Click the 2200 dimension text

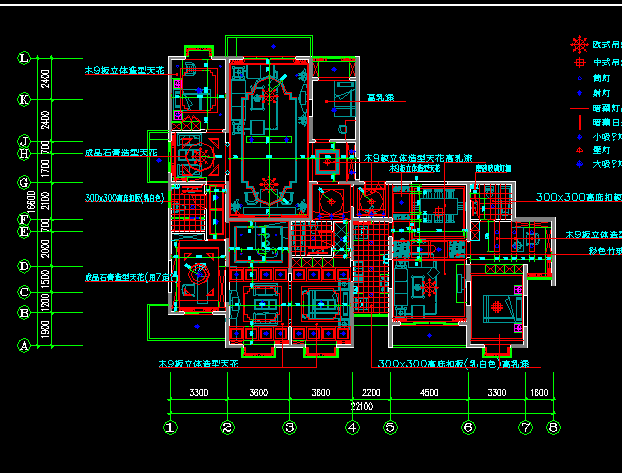370,393
